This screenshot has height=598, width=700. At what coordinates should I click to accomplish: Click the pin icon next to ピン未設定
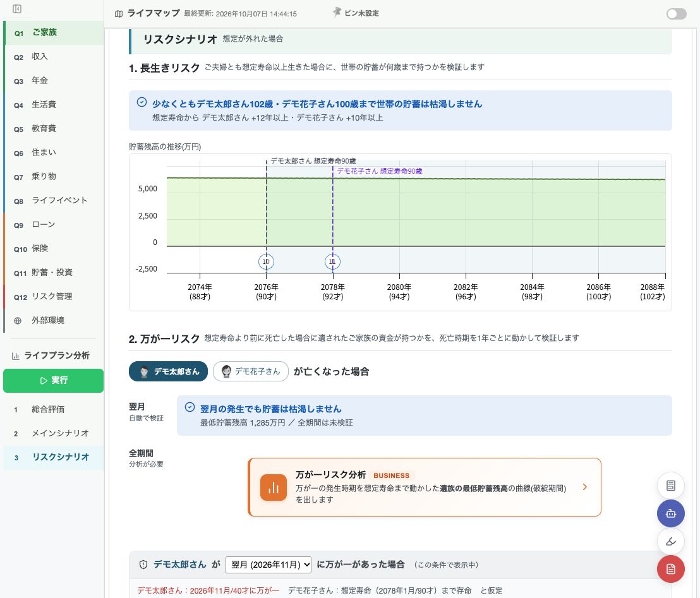tap(337, 13)
